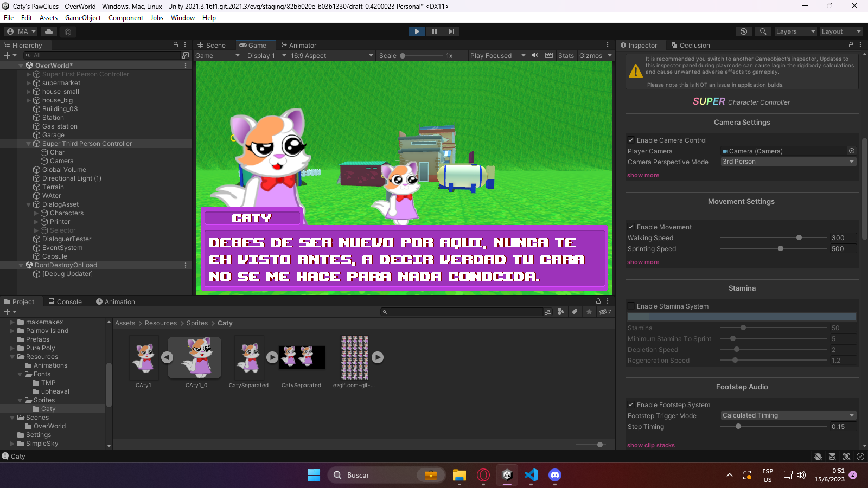
Task: Open File Explorer from taskbar
Action: [459, 475]
